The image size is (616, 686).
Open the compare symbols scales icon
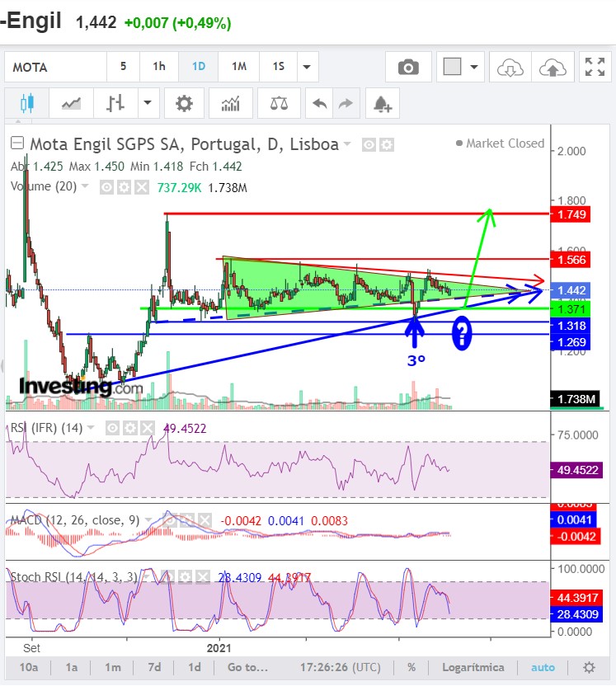pos(279,103)
